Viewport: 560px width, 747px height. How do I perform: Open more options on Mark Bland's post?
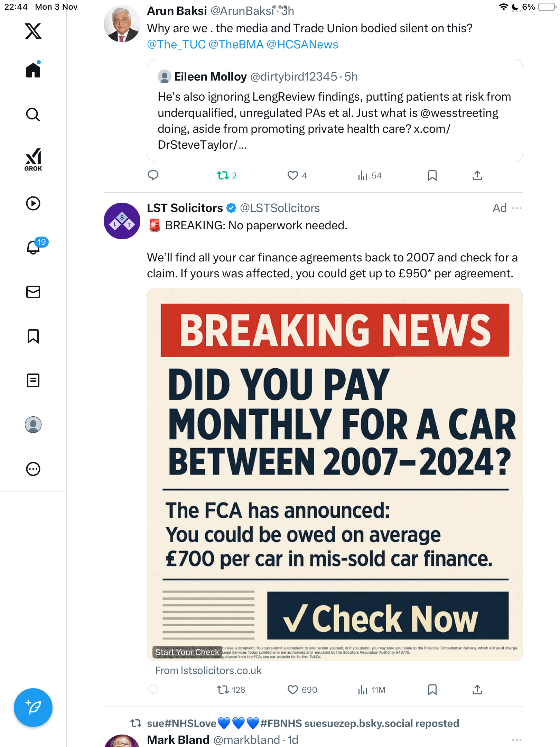pyautogui.click(x=517, y=740)
